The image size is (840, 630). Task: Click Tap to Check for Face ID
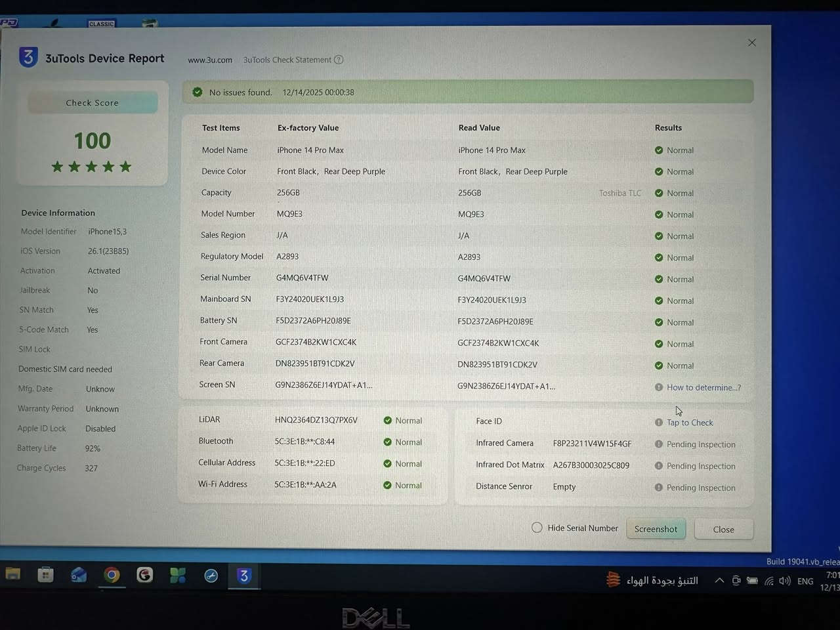(x=689, y=423)
